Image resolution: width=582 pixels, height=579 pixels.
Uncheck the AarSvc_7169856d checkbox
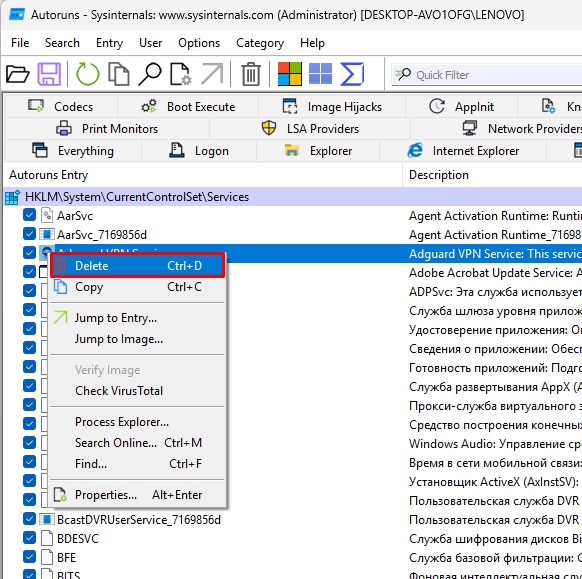[x=29, y=234]
